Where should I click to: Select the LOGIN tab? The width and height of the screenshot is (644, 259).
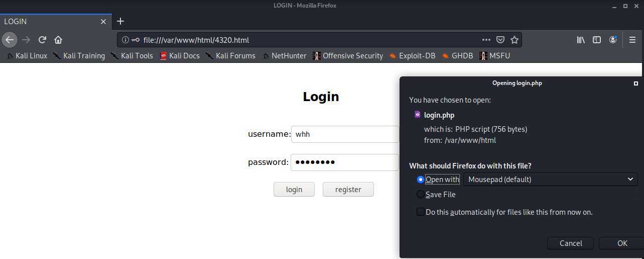coord(55,22)
